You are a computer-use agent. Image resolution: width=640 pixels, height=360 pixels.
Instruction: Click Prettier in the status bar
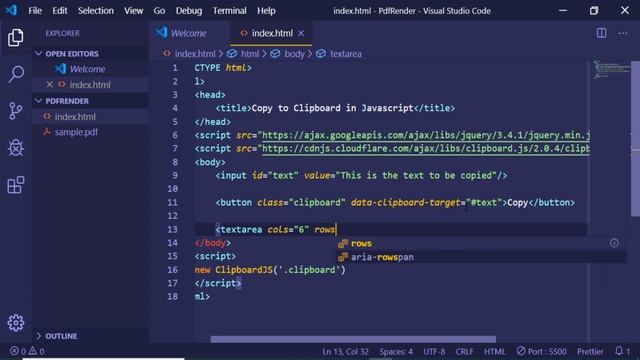590,351
